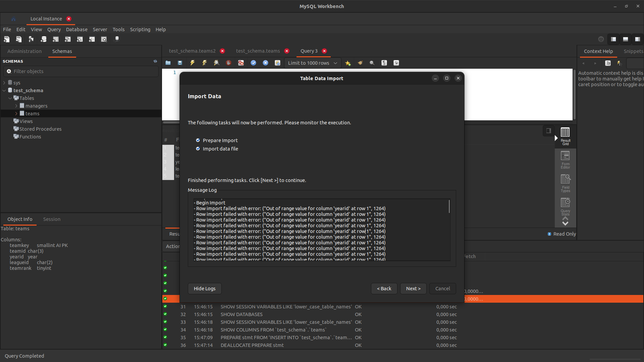The image size is (644, 362).
Task: Click the Hide Logs button
Action: (x=204, y=289)
